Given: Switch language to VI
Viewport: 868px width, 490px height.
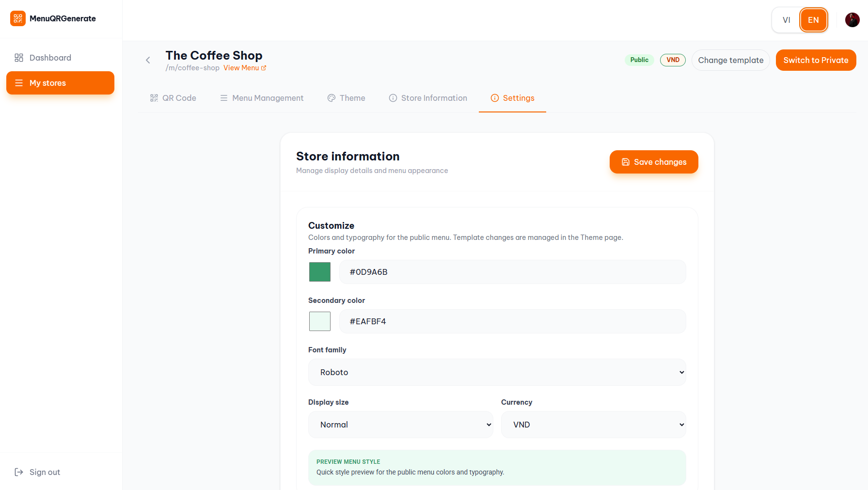Looking at the screenshot, I should point(786,20).
